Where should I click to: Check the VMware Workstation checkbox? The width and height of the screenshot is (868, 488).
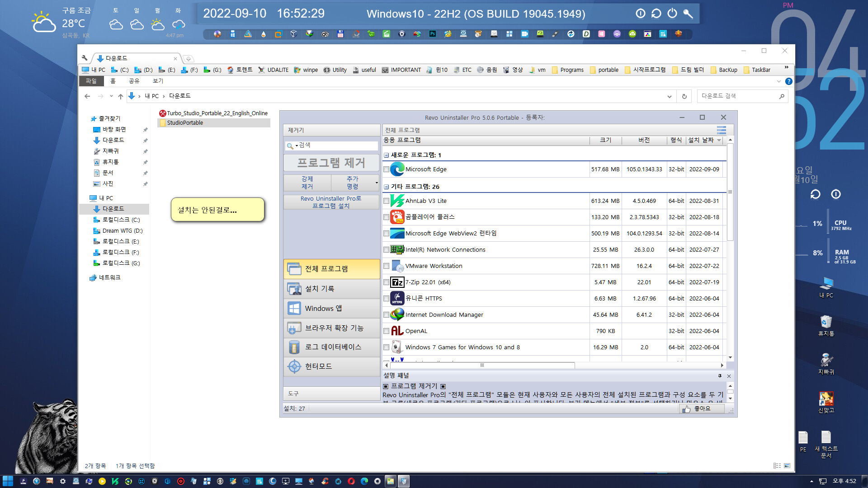[x=386, y=266]
